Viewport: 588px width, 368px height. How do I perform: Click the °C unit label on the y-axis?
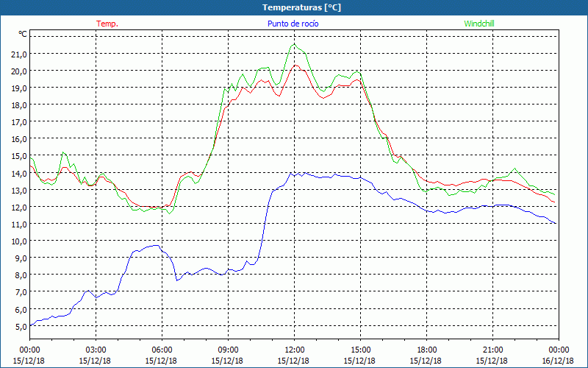[23, 34]
